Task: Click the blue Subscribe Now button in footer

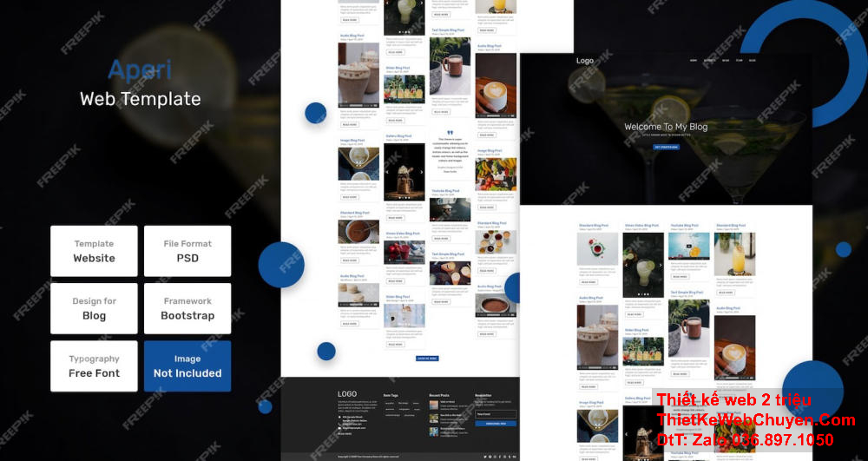Action: click(x=496, y=424)
